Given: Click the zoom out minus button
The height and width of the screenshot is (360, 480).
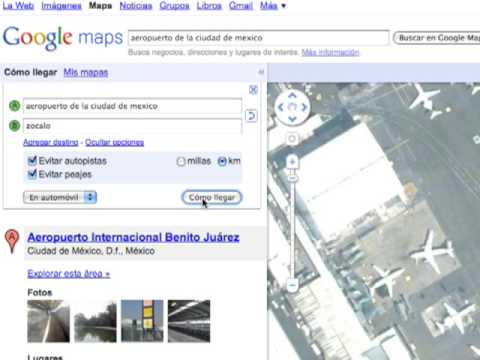Looking at the screenshot, I should 292,285.
